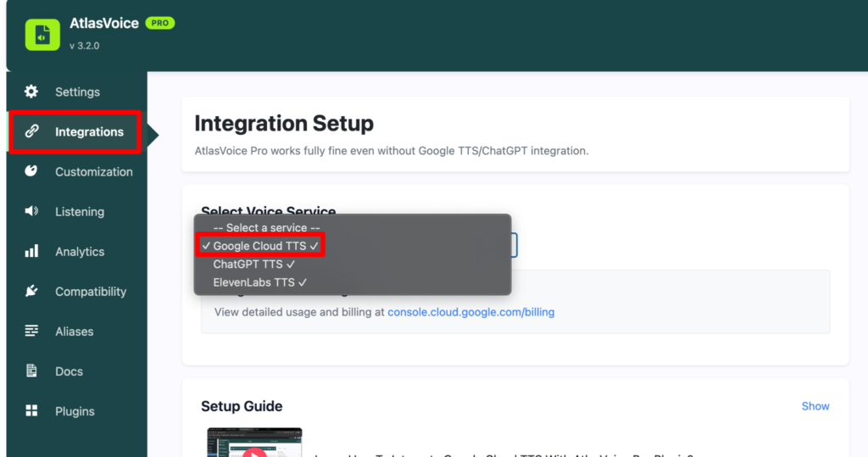
Task: Select ElevenLabs TTS from dropdown
Action: [x=352, y=282]
